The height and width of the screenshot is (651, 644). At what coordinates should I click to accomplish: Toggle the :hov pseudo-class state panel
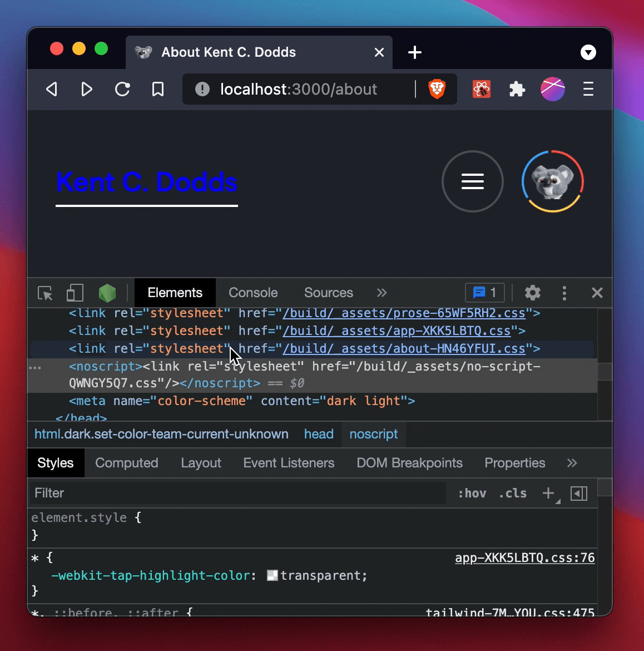tap(472, 493)
